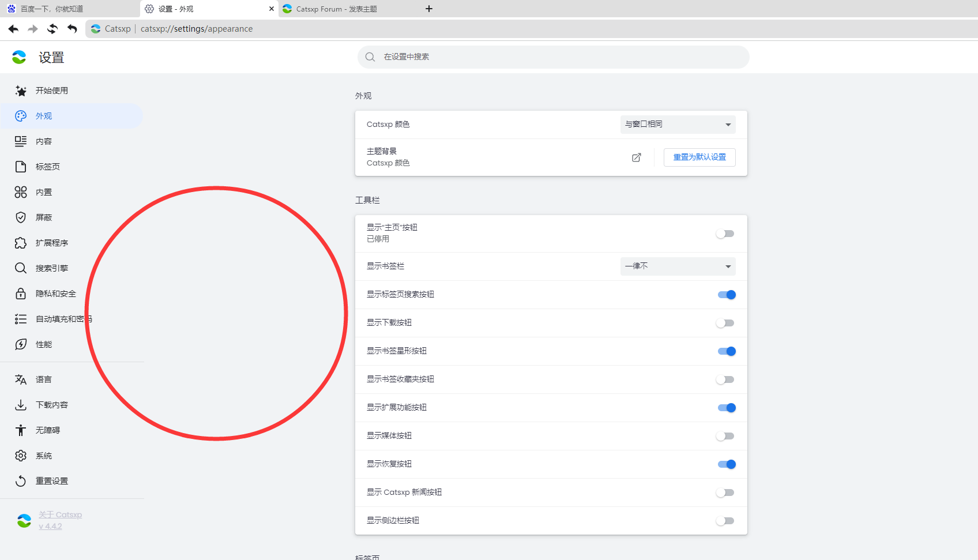978x560 pixels.
Task: Click the 系统 gear icon
Action: pos(21,456)
